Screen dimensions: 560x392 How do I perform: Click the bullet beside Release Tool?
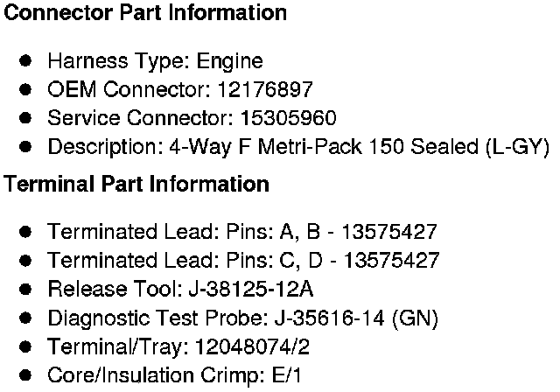(25, 289)
